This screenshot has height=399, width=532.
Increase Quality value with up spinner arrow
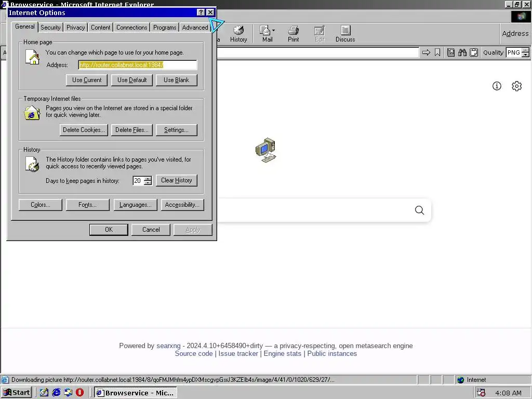[526, 50]
